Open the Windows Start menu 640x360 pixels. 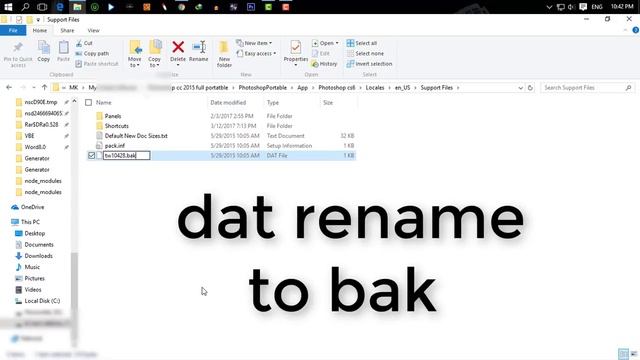click(x=8, y=7)
